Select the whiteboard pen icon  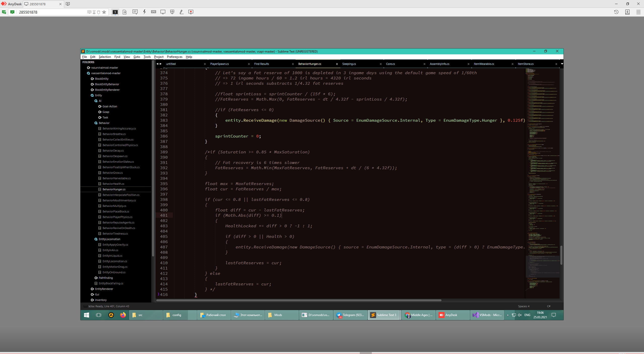(x=181, y=12)
